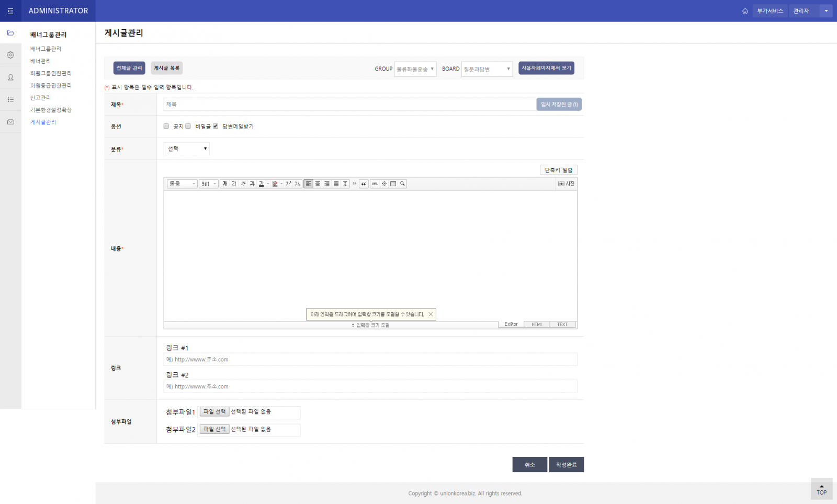Apply superscript formatting in the editor
Screen dimensions: 837x504
pos(288,184)
